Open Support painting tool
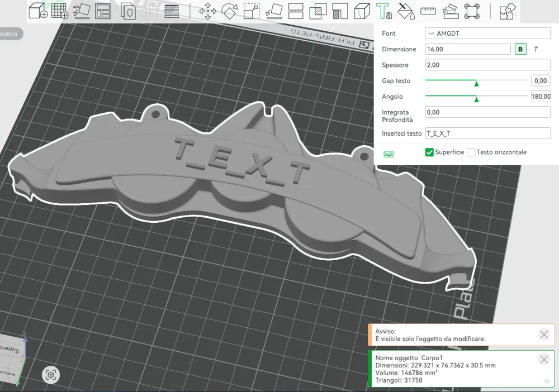The image size is (559, 392). coord(340,11)
